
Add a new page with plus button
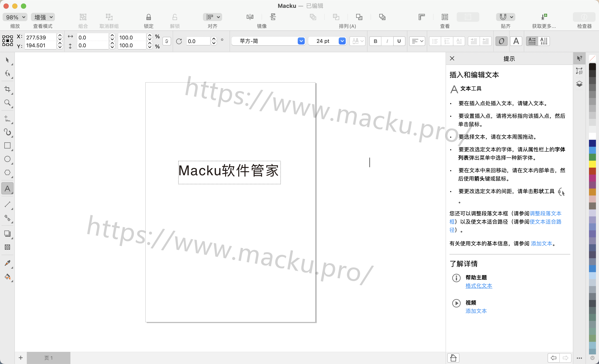21,358
